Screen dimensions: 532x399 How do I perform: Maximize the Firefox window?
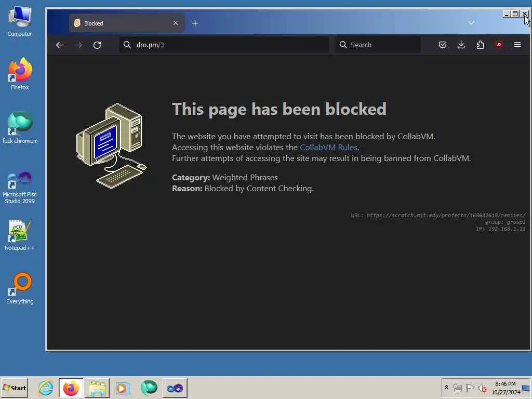(515, 14)
